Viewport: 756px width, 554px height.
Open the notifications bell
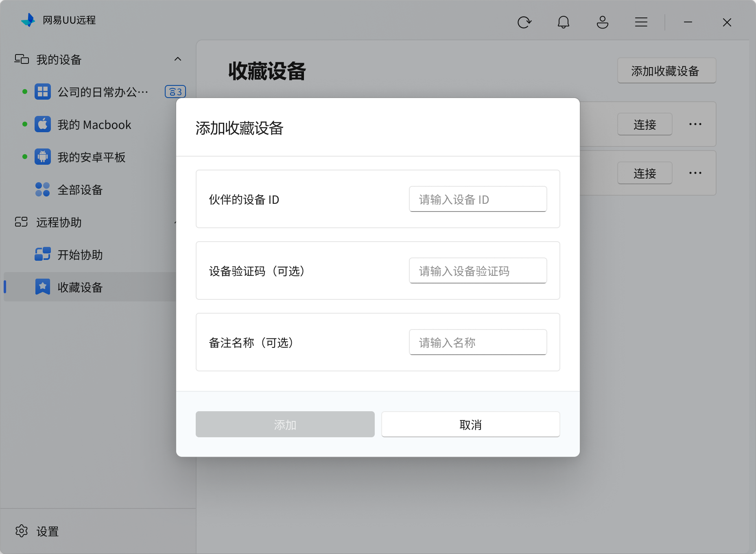pos(563,22)
